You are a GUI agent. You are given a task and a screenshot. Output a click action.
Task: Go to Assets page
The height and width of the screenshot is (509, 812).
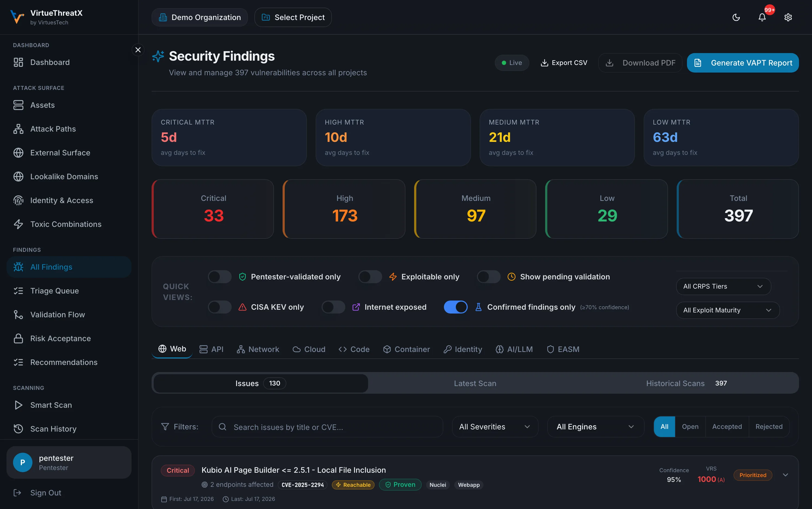69,105
